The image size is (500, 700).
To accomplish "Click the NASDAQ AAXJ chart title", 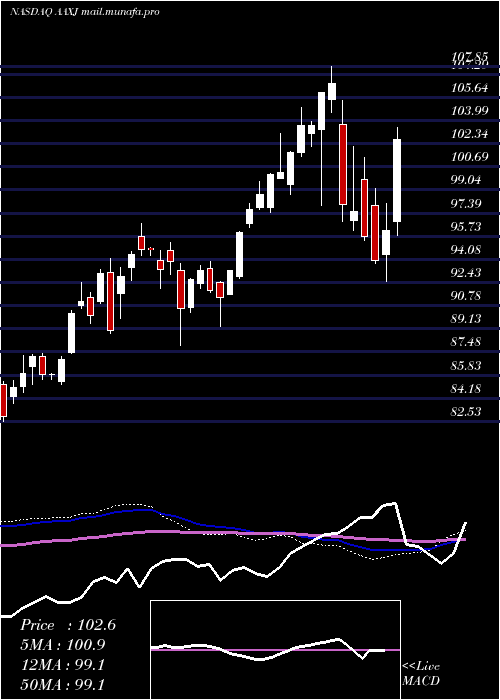I will click(x=84, y=12).
